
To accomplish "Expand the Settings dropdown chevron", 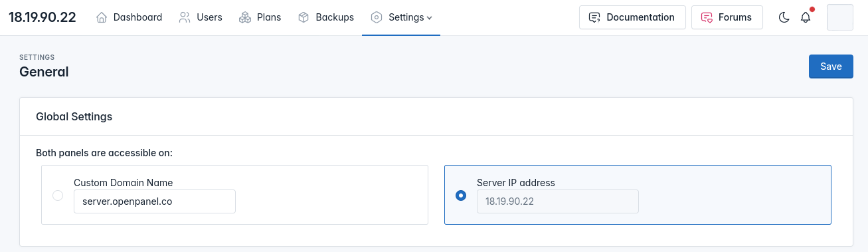I will (429, 18).
